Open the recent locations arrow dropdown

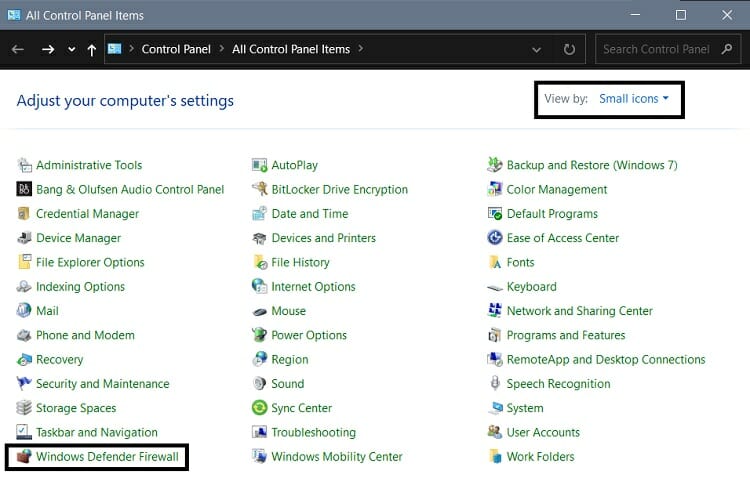pos(71,49)
